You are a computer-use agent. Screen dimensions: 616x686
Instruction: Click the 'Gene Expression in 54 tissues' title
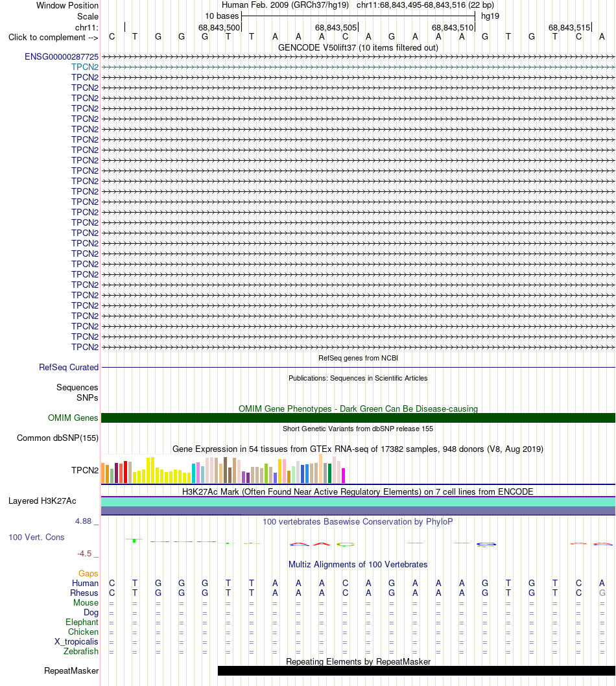[x=358, y=449]
